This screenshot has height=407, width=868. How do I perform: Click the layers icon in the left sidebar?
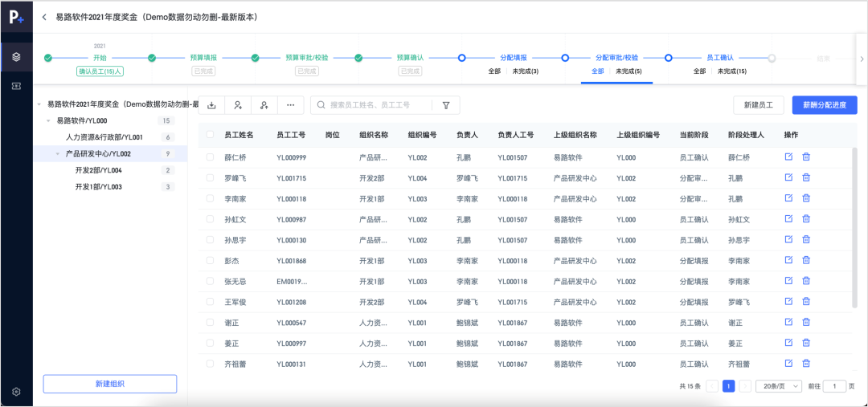[16, 56]
